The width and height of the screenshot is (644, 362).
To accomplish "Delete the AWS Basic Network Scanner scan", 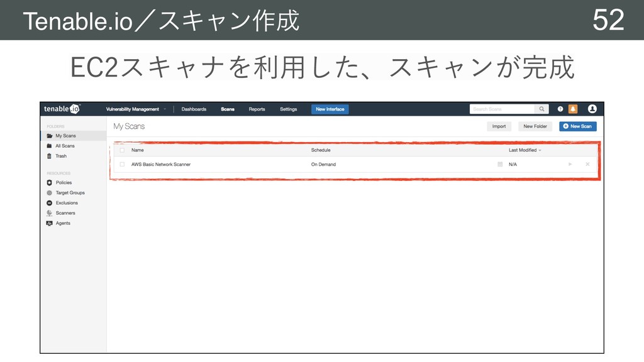I will pos(587,164).
